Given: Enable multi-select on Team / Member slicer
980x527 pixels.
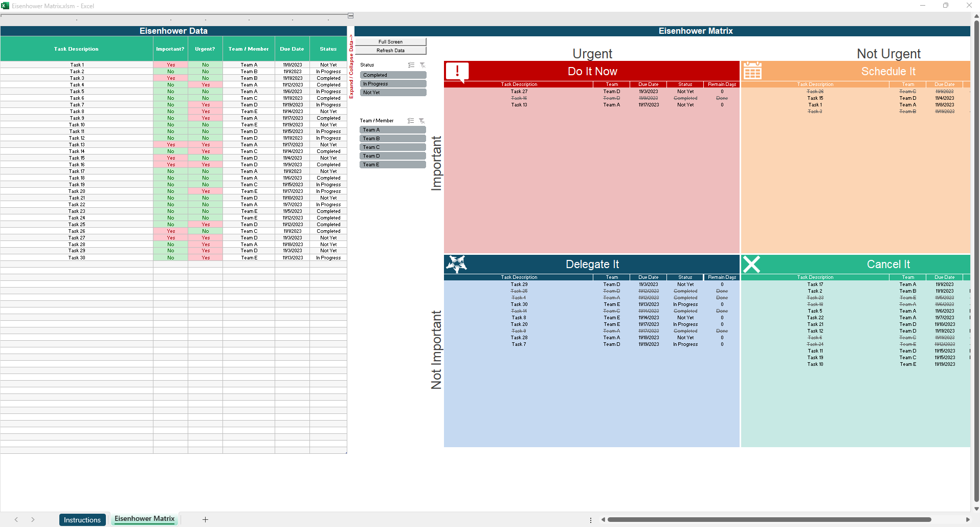Looking at the screenshot, I should 411,121.
